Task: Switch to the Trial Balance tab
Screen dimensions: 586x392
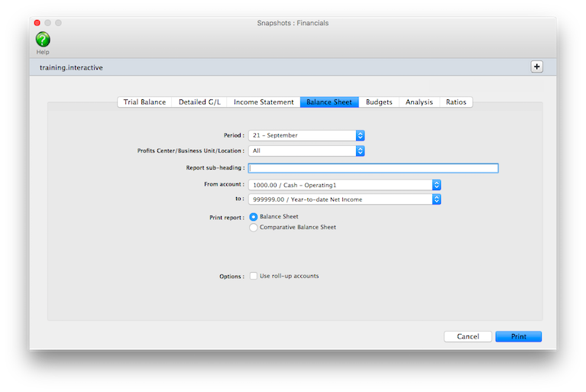Action: (144, 102)
